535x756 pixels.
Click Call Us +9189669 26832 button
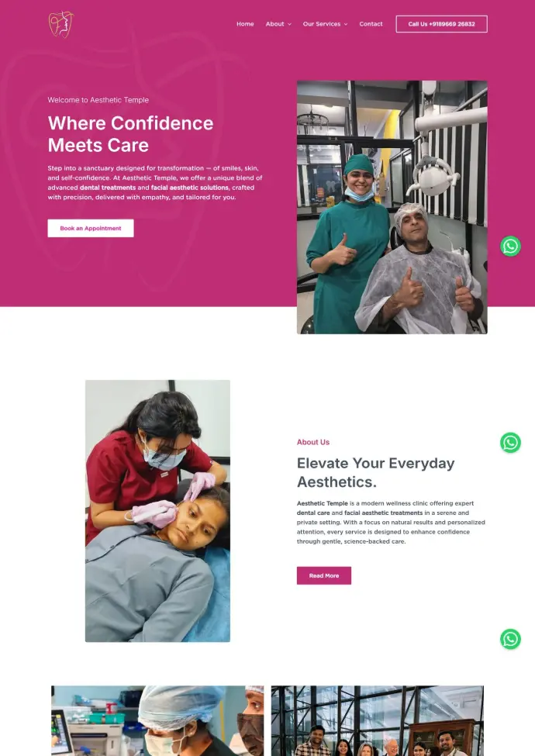point(441,24)
